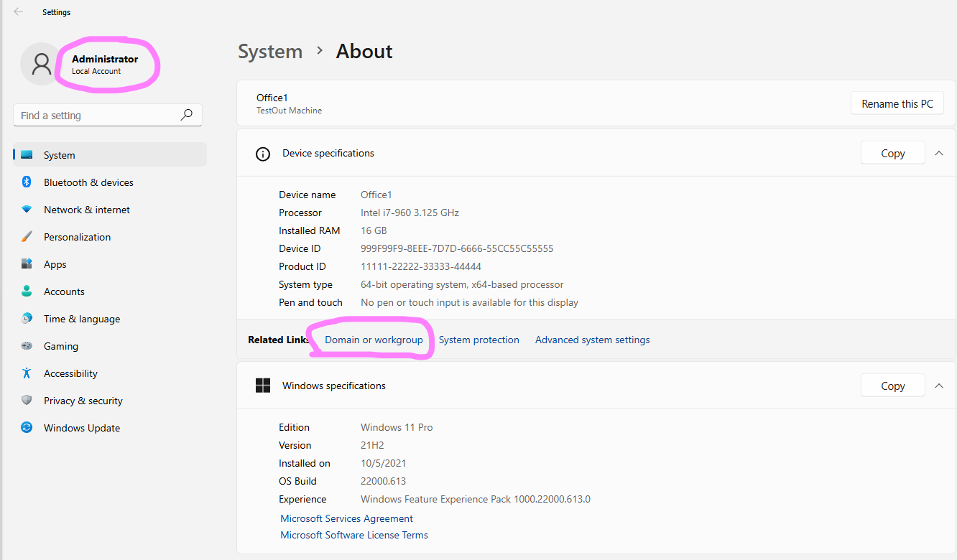Click the Personalization paintbrush icon
The height and width of the screenshot is (560, 957).
coord(27,237)
